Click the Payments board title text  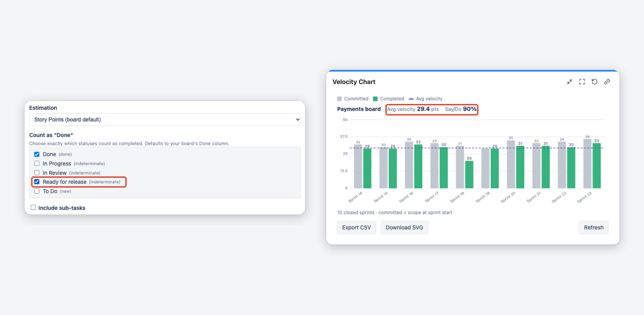(359, 109)
